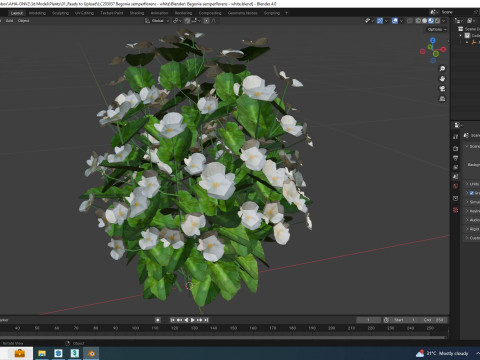The image size is (480, 360).
Task: Open the Add menu in viewport header
Action: 9,21
